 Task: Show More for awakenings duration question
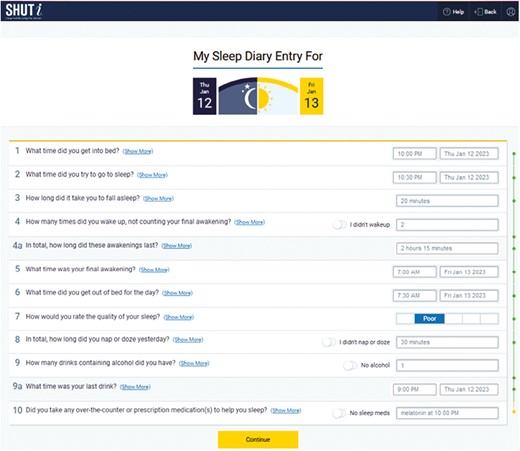177,246
